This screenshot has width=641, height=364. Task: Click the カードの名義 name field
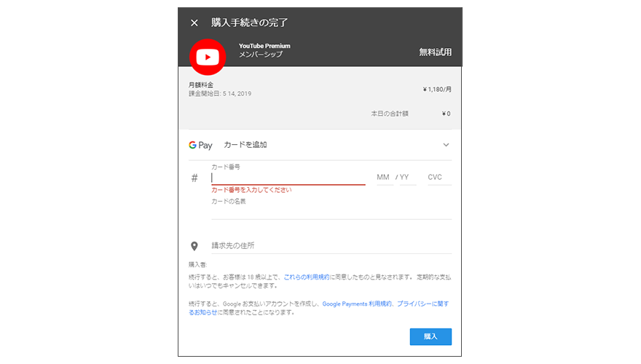pos(331,212)
